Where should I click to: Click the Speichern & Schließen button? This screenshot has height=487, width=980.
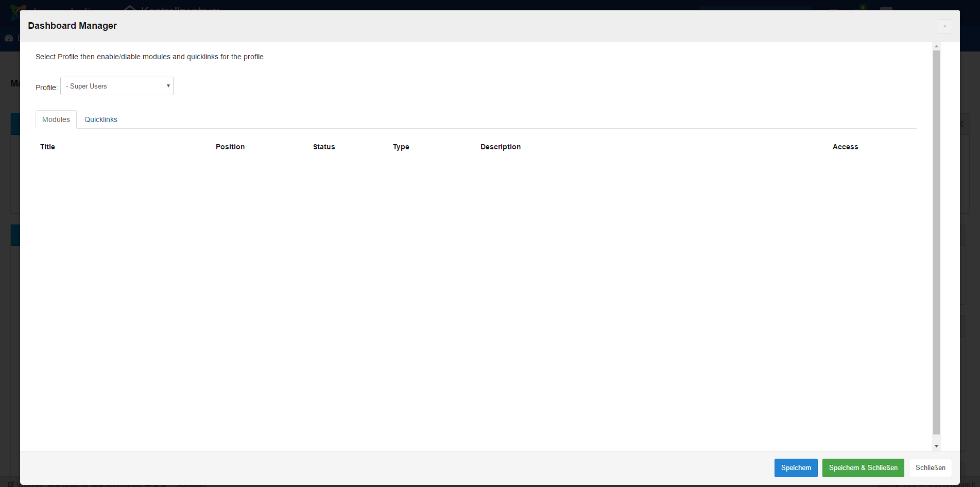click(x=863, y=468)
